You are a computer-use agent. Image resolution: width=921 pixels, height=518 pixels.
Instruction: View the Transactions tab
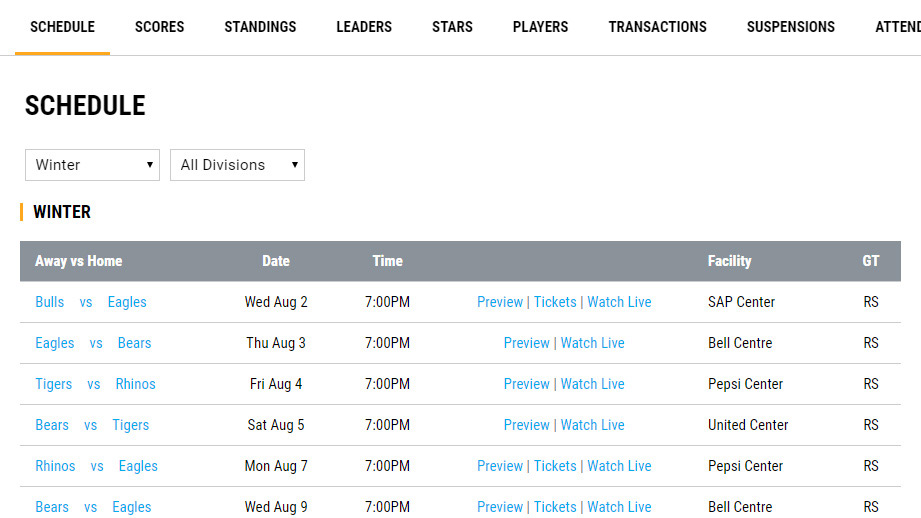pyautogui.click(x=657, y=27)
